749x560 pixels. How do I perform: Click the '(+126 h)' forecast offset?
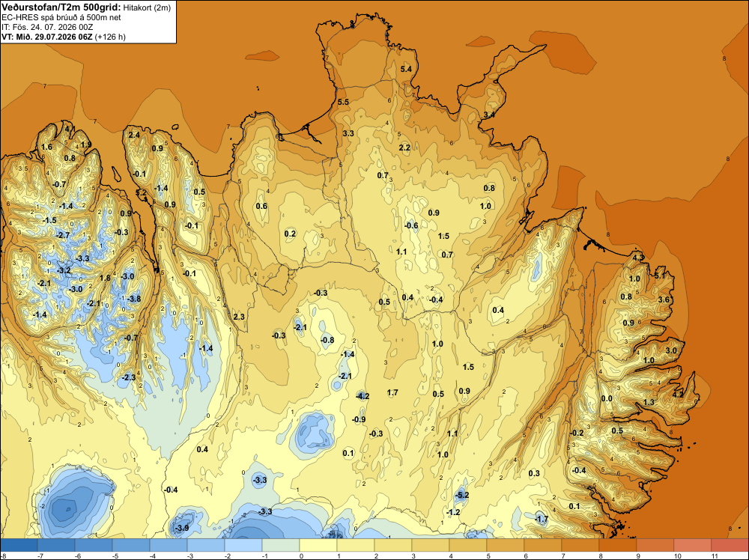[110, 37]
